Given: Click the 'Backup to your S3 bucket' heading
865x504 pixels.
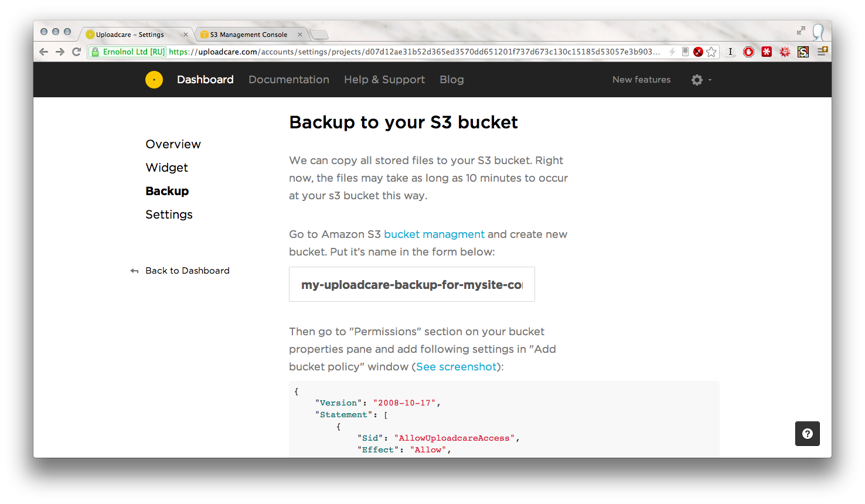Looking at the screenshot, I should click(x=404, y=122).
